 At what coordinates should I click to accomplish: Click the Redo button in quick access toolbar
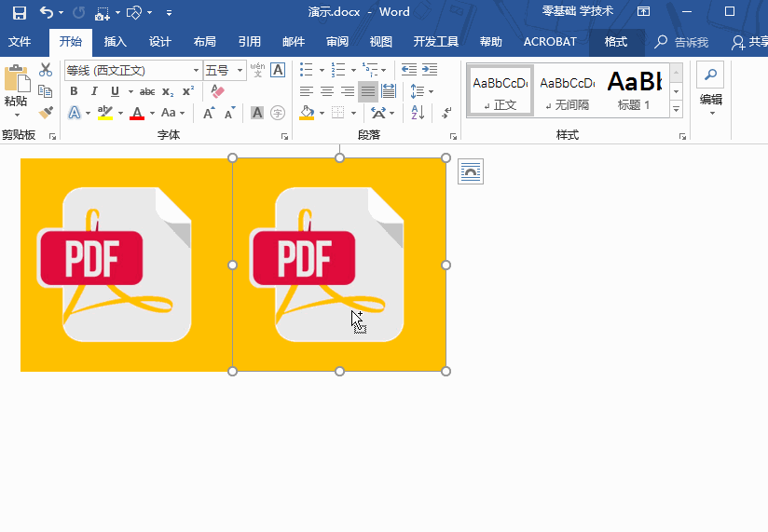click(78, 12)
